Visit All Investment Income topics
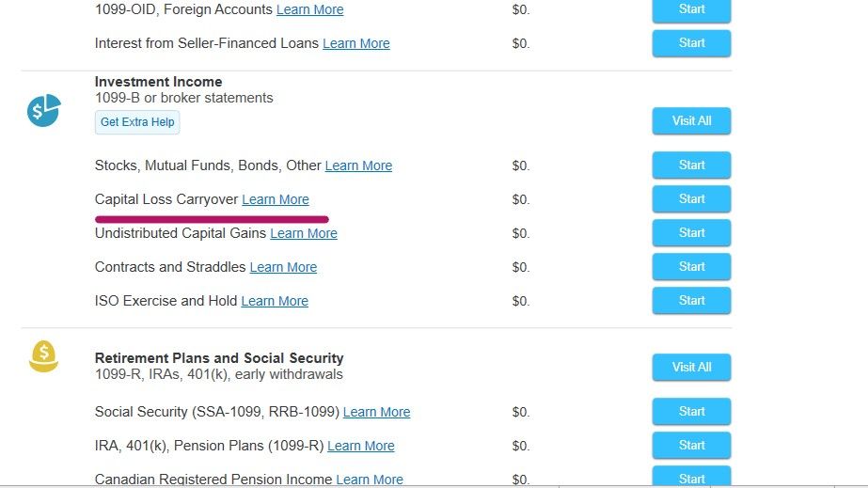This screenshot has width=868, height=488. [x=691, y=120]
